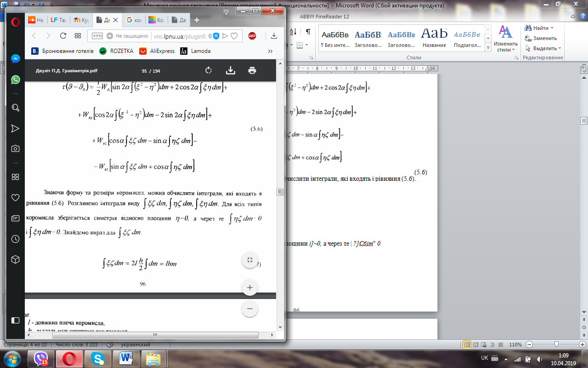The image size is (588, 368).
Task: Open the ROZETKA bookmark
Action: click(116, 51)
